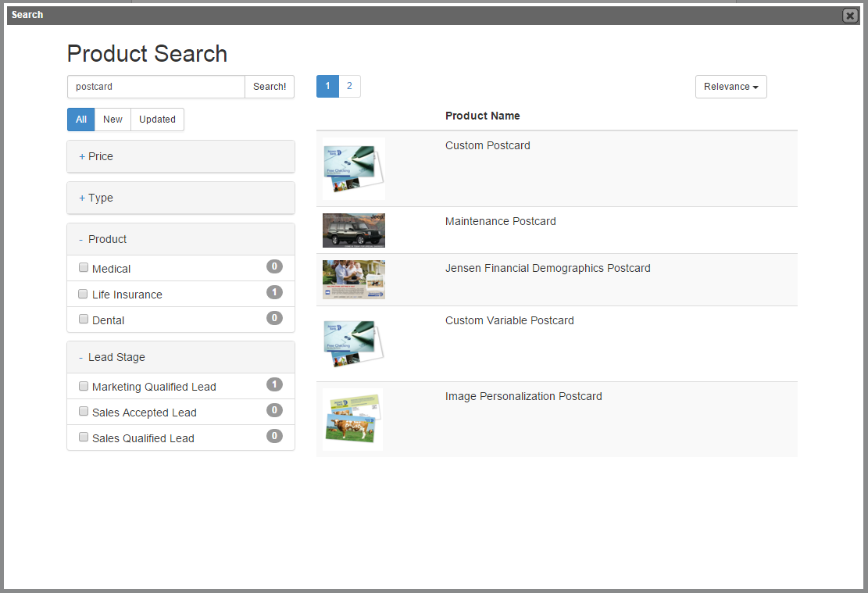Click the Jensen Financial Demographics Postcard thumbnail
868x593 pixels.
coord(353,279)
